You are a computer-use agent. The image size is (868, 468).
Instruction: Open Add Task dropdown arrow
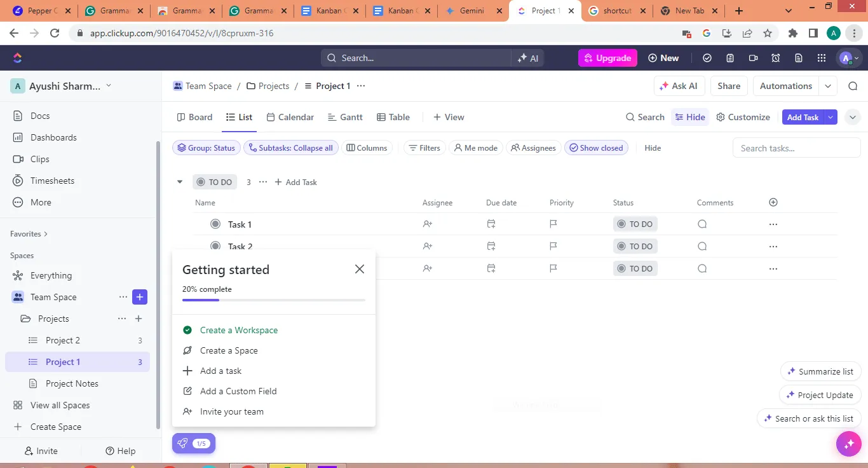pyautogui.click(x=831, y=117)
